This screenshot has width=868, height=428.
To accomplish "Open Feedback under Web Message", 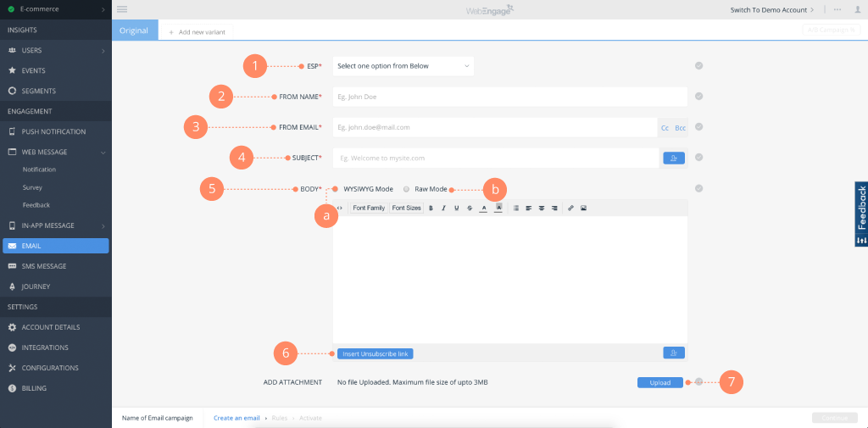I will [36, 205].
